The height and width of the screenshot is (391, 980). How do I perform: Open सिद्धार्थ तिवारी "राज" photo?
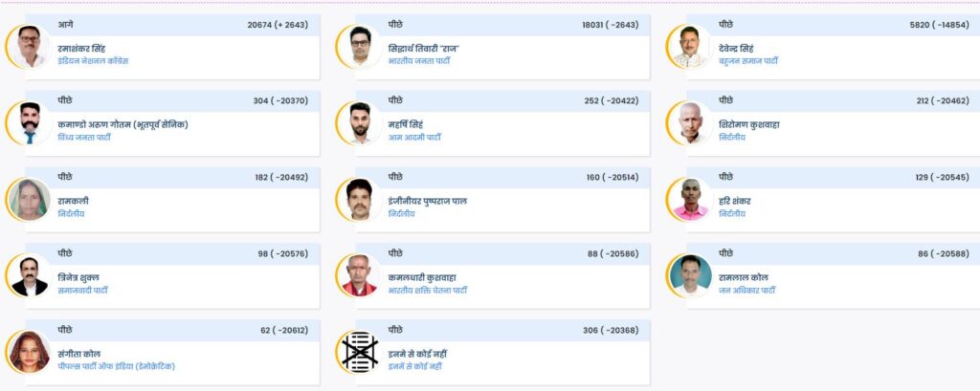tap(360, 46)
